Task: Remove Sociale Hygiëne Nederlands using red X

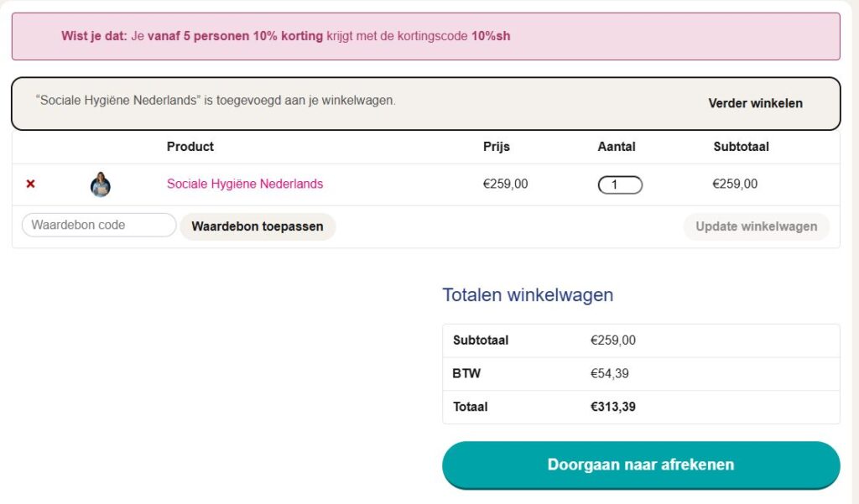Action: pos(31,184)
